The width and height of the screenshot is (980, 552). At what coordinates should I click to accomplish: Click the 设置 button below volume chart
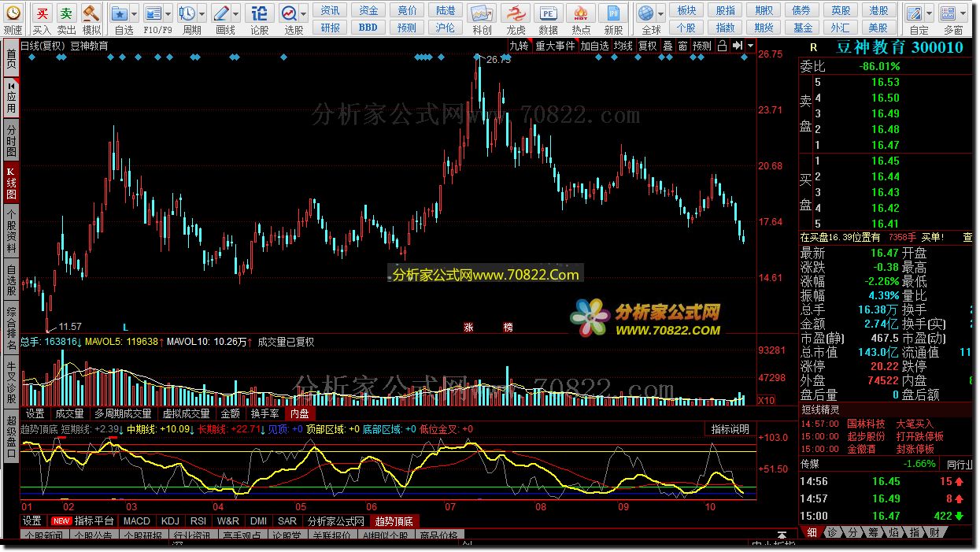[x=35, y=413]
